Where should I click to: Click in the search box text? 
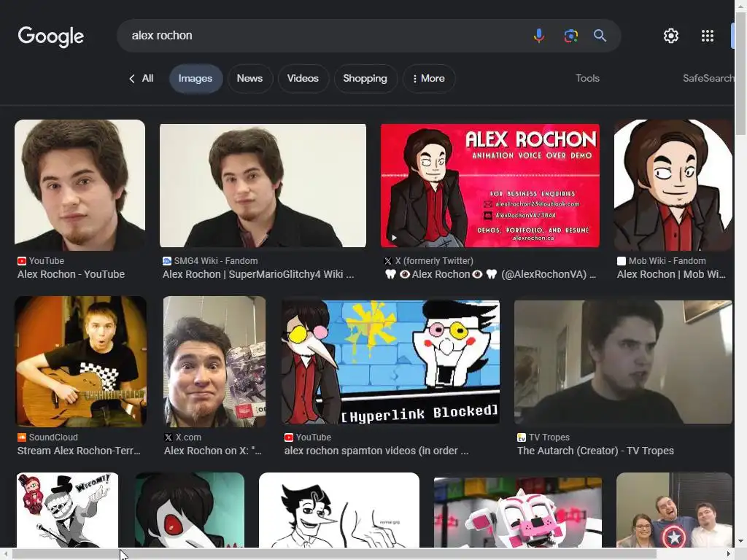click(162, 36)
